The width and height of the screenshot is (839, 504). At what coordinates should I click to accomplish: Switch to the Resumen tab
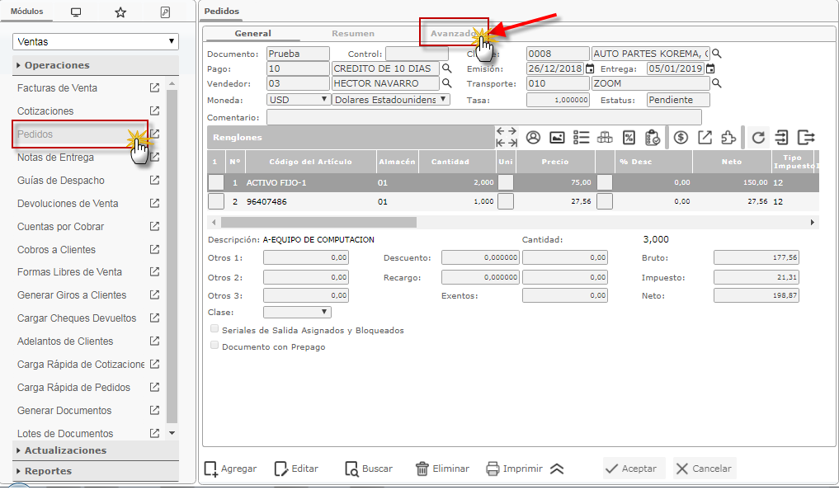tap(352, 34)
